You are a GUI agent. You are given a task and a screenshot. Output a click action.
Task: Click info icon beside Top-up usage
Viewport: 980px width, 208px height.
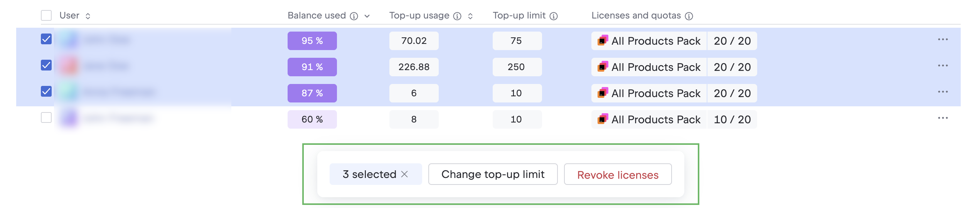click(x=457, y=16)
